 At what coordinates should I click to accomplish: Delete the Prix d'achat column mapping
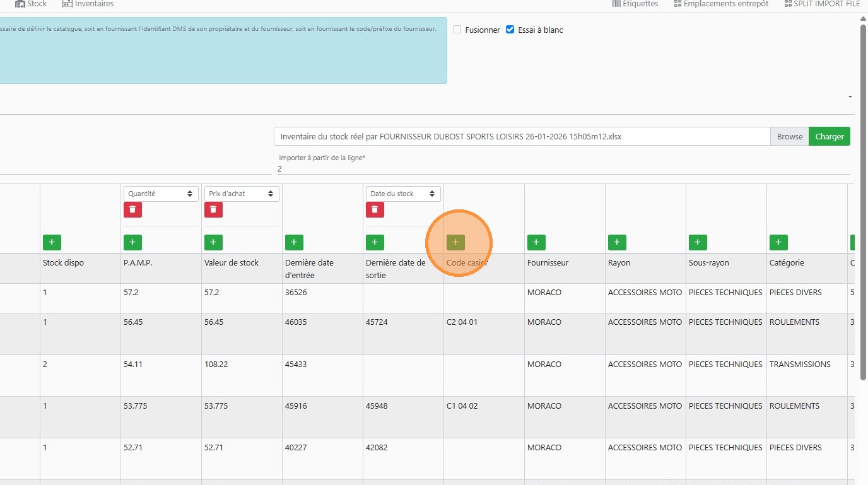213,209
